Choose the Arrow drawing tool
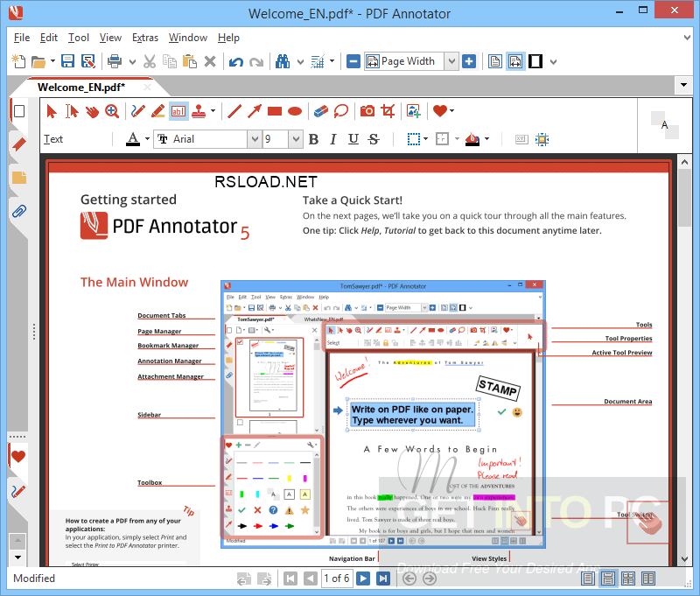 (255, 111)
